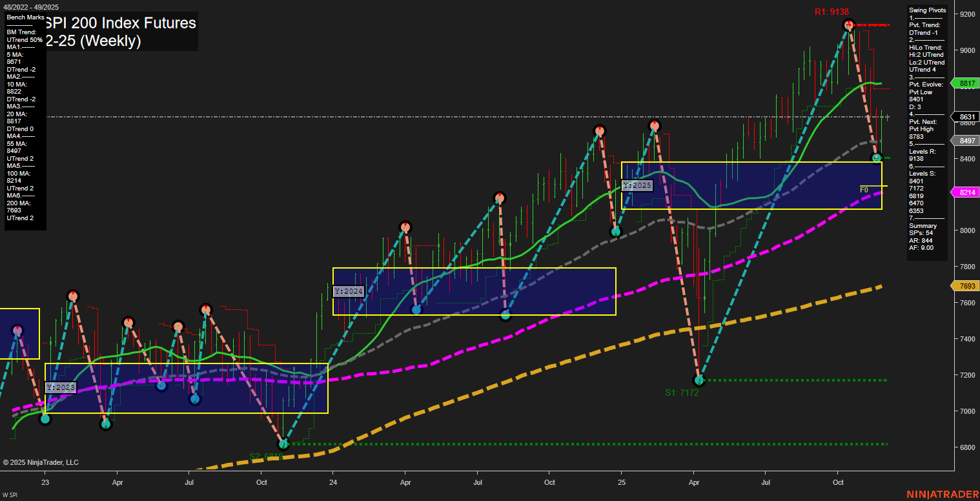
Task: Click Pvt. Trend DTrend -1 entry
Action: click(926, 28)
